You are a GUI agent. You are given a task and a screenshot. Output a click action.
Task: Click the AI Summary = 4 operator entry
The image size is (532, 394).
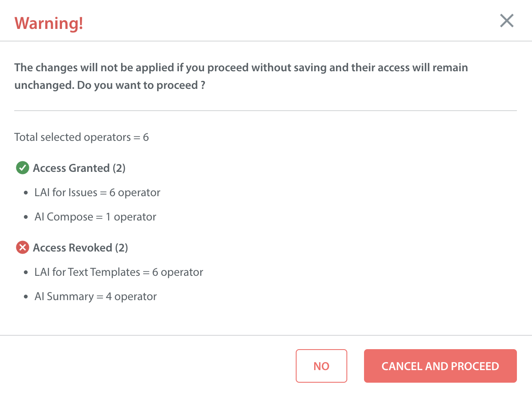pos(96,297)
